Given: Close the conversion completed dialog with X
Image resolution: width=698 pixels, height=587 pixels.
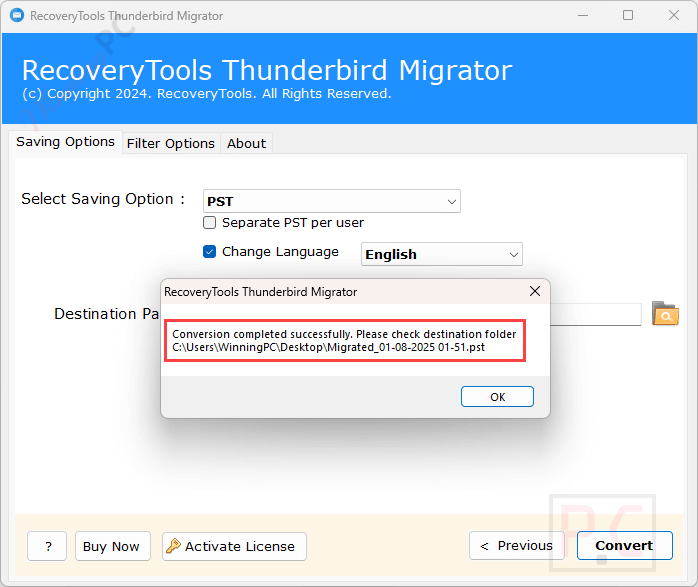Looking at the screenshot, I should (x=535, y=291).
